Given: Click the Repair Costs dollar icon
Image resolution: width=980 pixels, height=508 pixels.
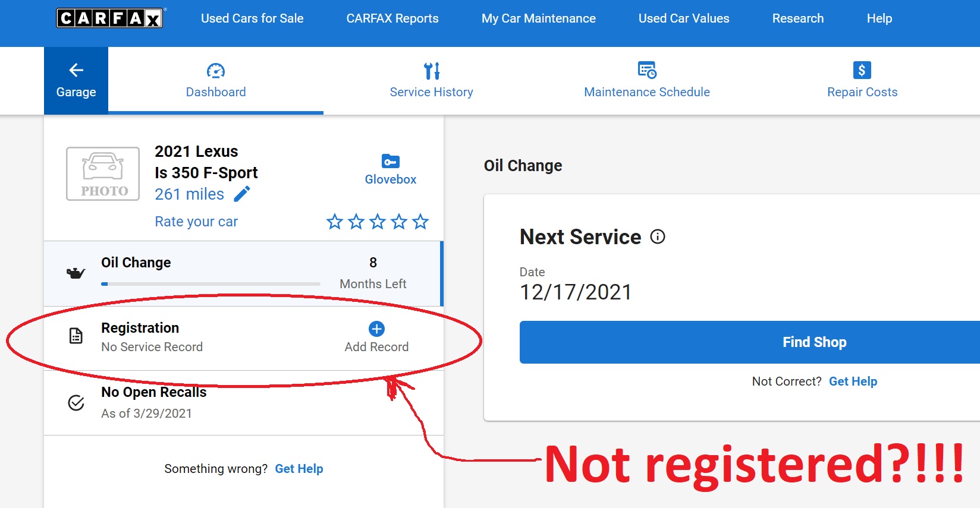Looking at the screenshot, I should [x=862, y=70].
